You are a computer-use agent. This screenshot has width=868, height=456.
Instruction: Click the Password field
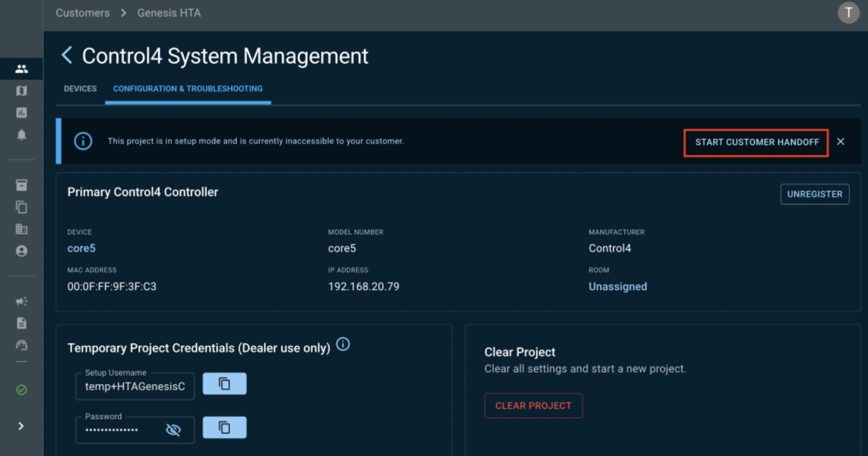[135, 430]
